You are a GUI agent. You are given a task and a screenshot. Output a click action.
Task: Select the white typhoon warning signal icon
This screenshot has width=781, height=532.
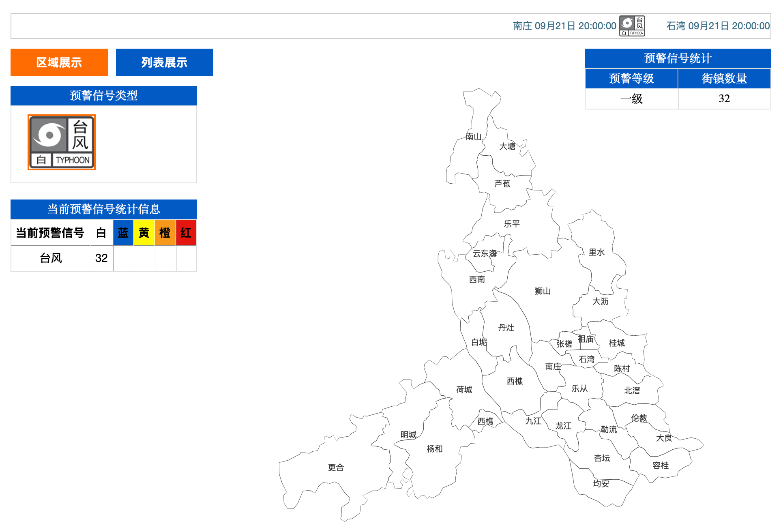point(62,142)
